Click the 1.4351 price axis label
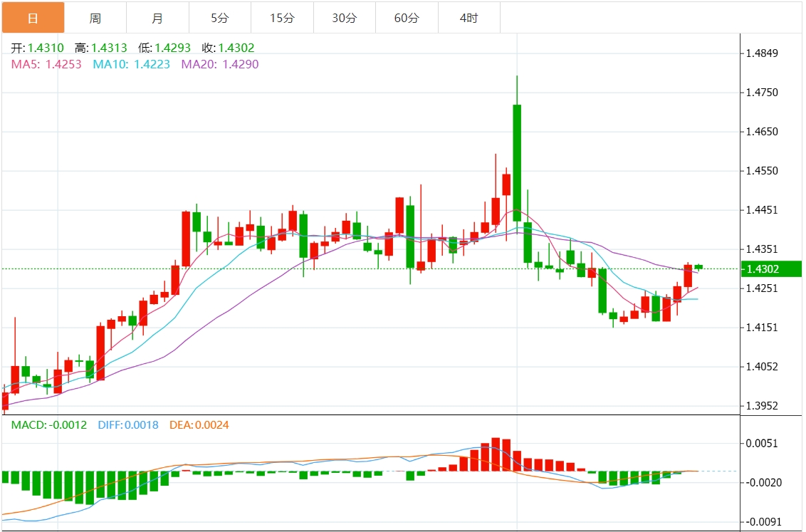 (x=763, y=249)
